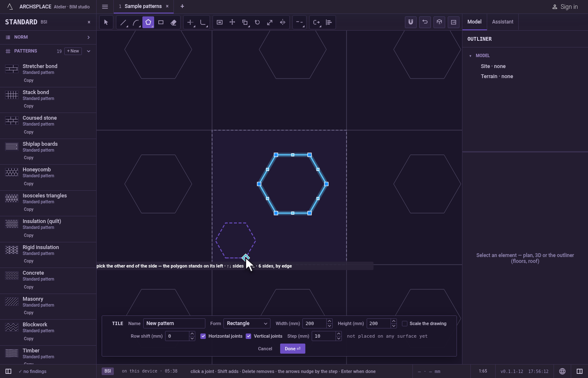Select the arrow pointer tool
This screenshot has width=588, height=378.
pyautogui.click(x=106, y=22)
